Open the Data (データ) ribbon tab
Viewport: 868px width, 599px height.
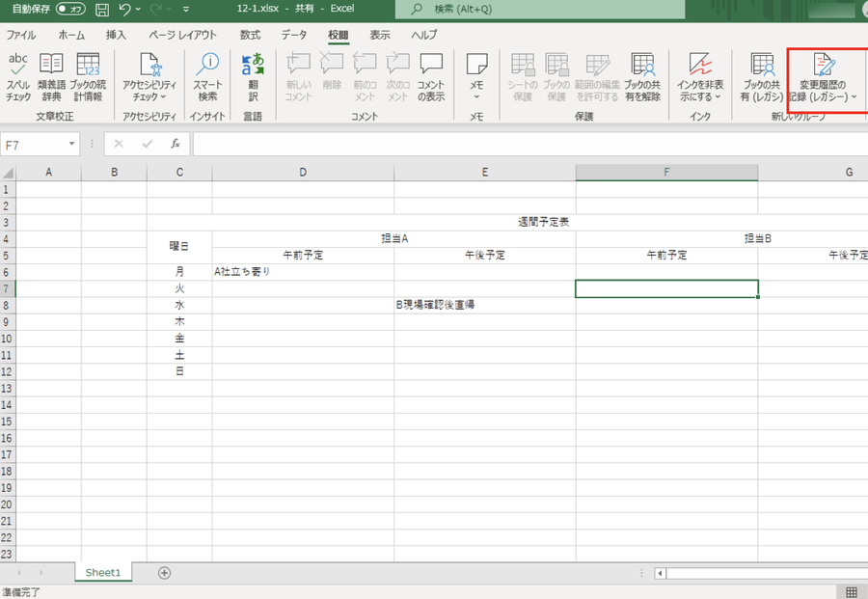pos(294,35)
